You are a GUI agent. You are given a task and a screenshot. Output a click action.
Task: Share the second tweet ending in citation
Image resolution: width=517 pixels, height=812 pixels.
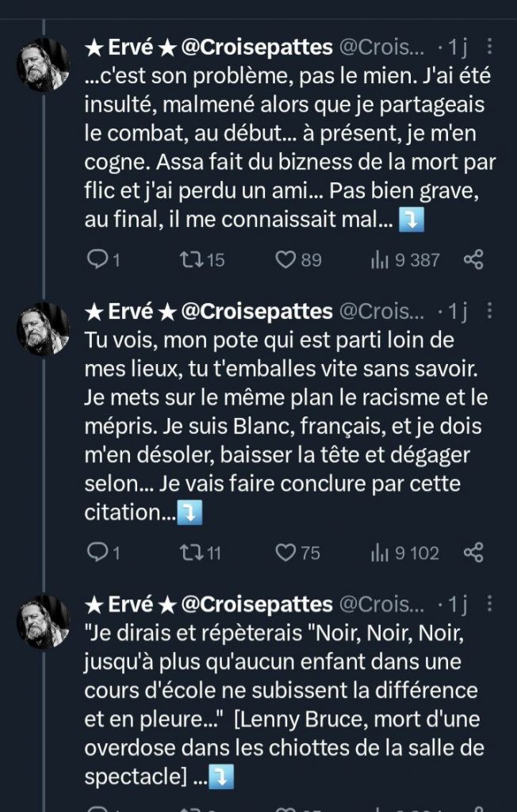click(x=473, y=553)
